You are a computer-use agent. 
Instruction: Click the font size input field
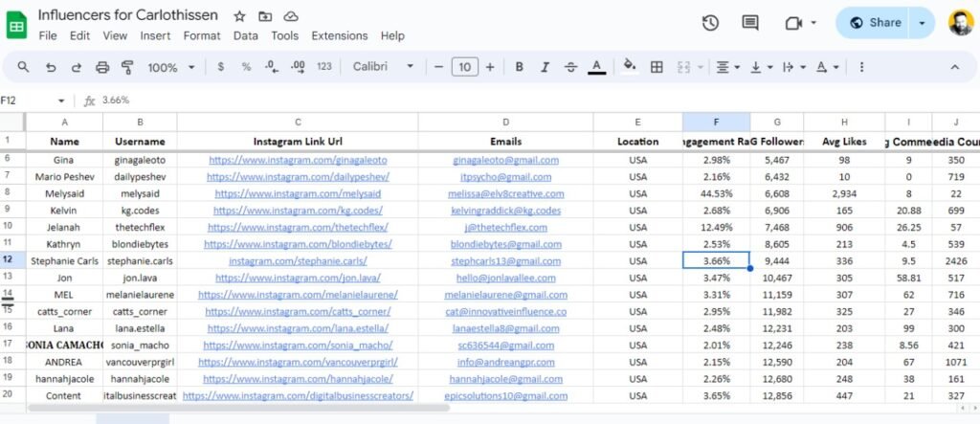(x=464, y=67)
